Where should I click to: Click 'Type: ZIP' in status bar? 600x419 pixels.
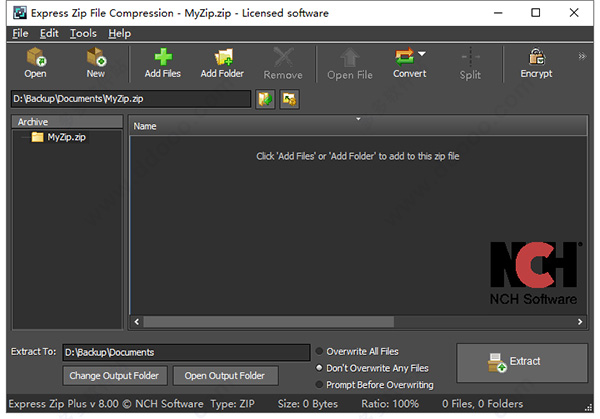pyautogui.click(x=232, y=404)
